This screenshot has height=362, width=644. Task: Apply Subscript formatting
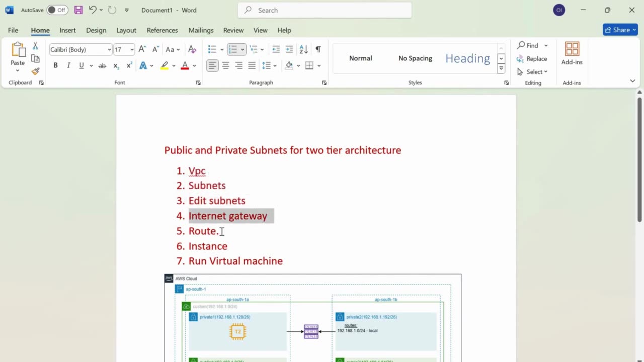pyautogui.click(x=116, y=66)
